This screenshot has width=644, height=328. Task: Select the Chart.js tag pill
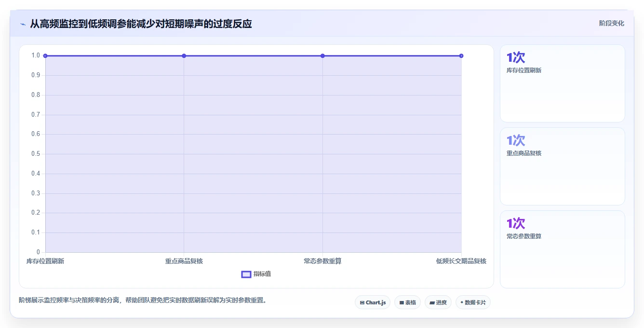(373, 302)
